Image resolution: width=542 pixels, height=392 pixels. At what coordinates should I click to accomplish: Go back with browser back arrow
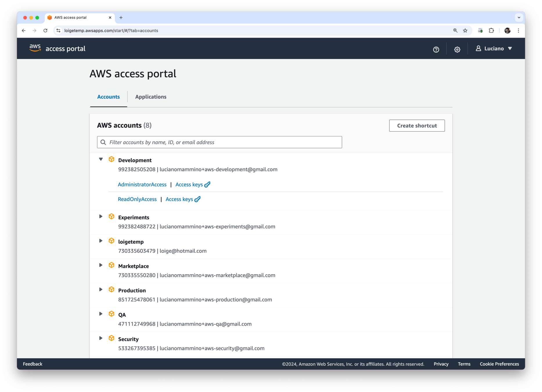point(24,30)
